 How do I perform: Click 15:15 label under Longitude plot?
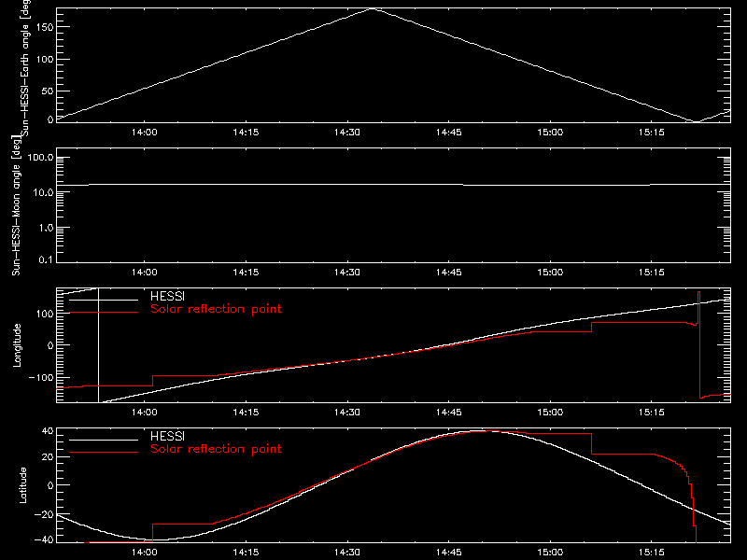coord(651,413)
